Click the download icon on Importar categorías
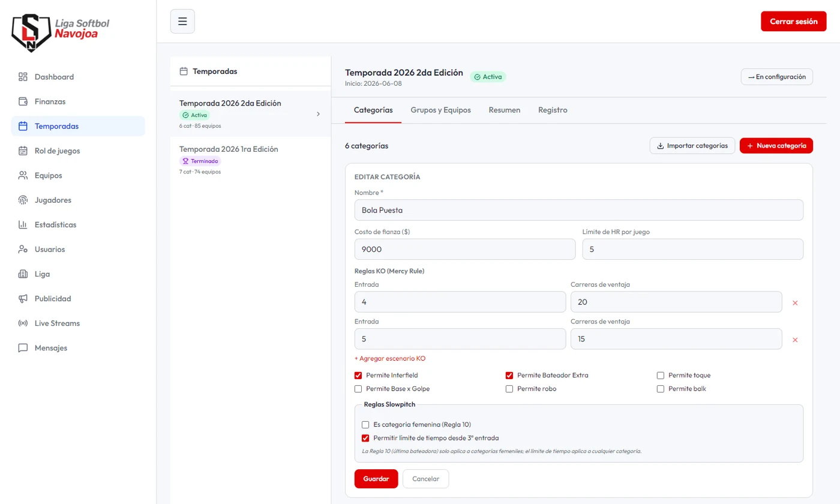Image resolution: width=840 pixels, height=504 pixels. [x=661, y=146]
